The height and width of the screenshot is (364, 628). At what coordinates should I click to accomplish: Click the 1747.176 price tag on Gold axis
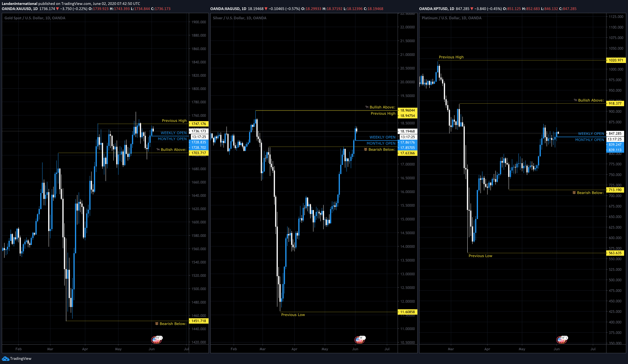coord(199,124)
